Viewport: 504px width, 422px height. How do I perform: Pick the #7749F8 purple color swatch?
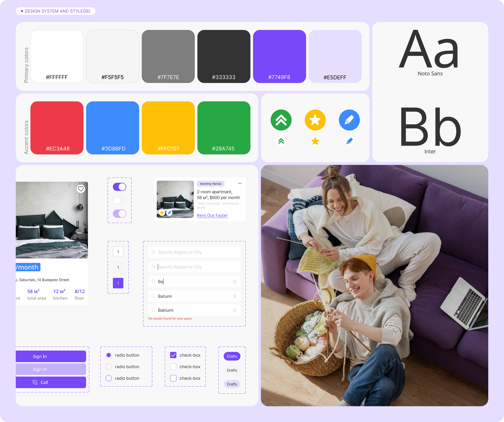[279, 56]
